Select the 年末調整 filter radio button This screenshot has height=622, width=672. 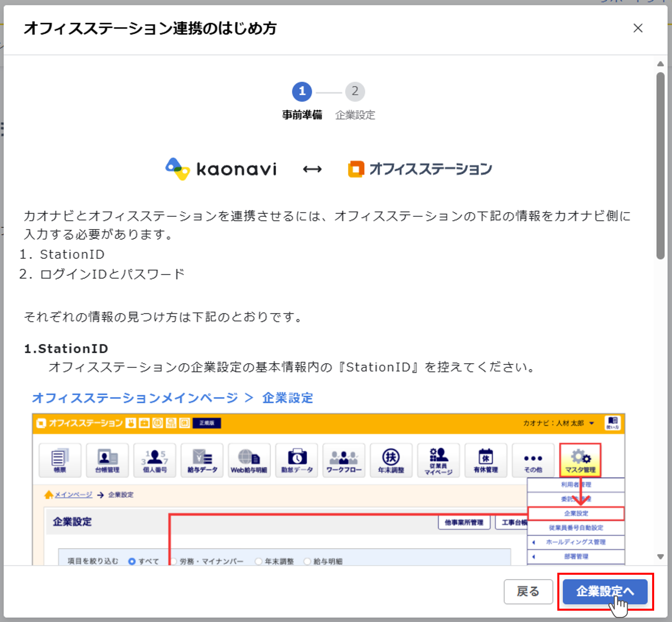pyautogui.click(x=258, y=561)
